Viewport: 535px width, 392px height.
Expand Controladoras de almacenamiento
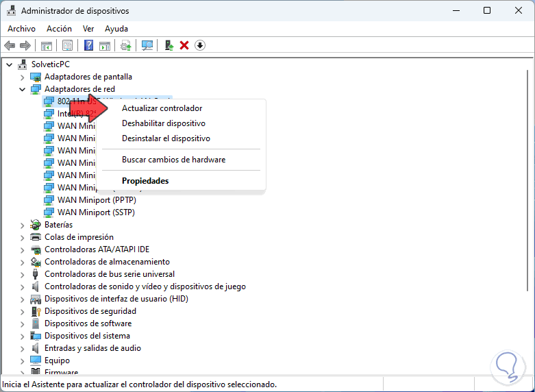click(x=22, y=262)
